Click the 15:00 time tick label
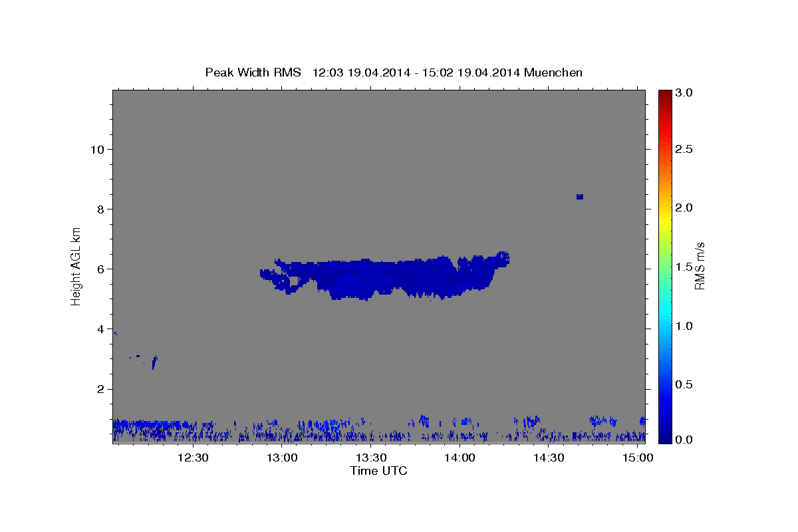The height and width of the screenshot is (532, 798). (x=638, y=458)
